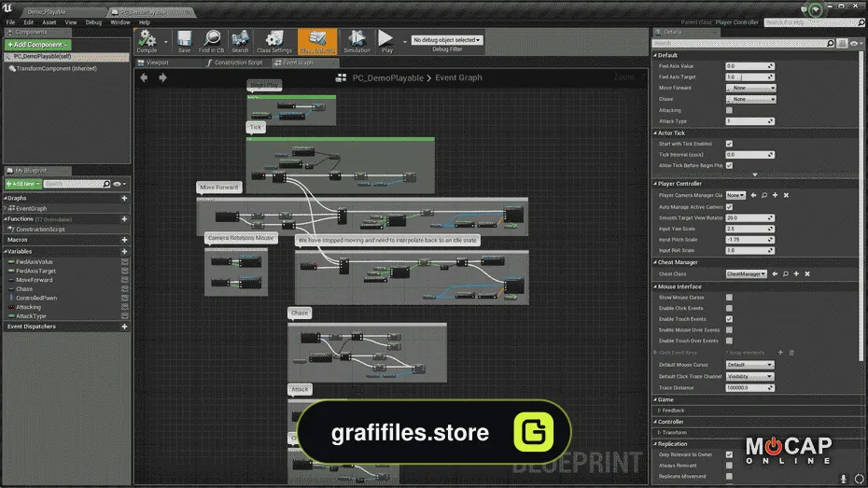Add a new macro with plus icon

(x=124, y=240)
